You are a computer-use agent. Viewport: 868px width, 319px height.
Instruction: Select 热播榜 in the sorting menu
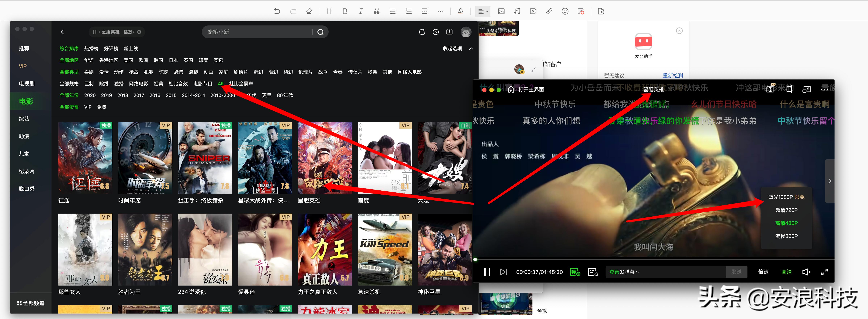91,48
